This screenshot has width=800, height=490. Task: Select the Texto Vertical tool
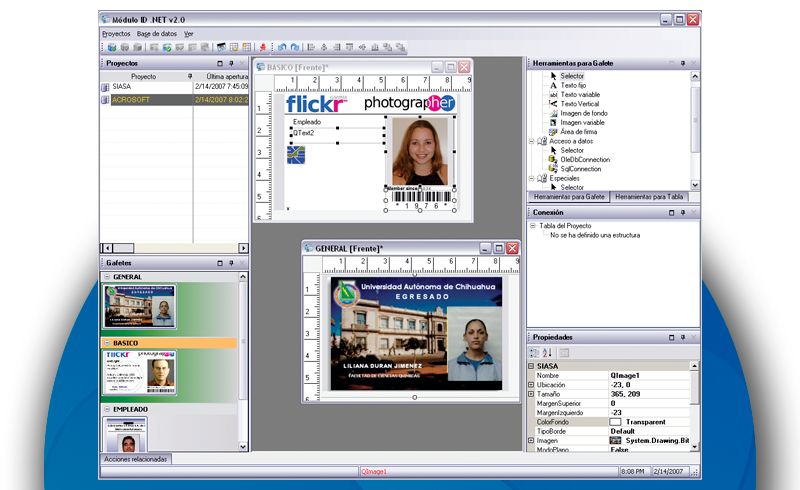point(580,104)
